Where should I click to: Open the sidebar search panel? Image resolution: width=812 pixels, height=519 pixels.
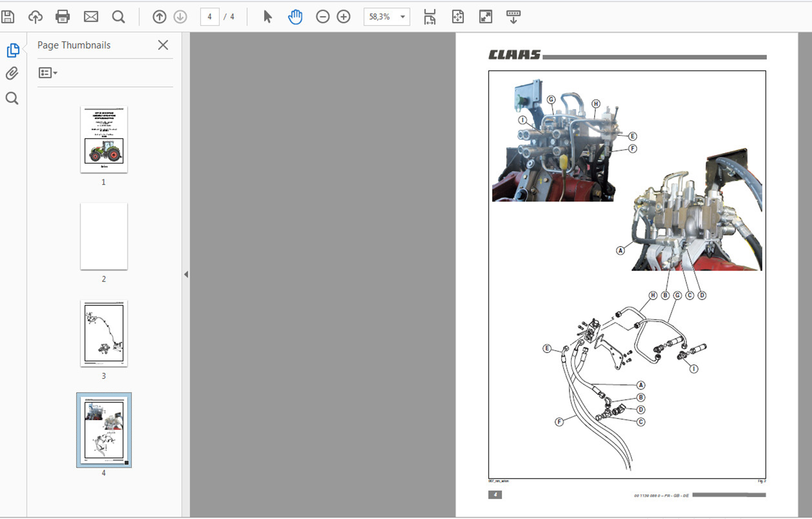point(12,98)
